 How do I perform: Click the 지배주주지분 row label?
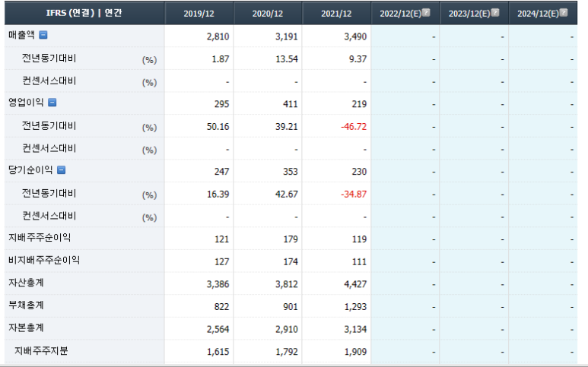pos(41,350)
